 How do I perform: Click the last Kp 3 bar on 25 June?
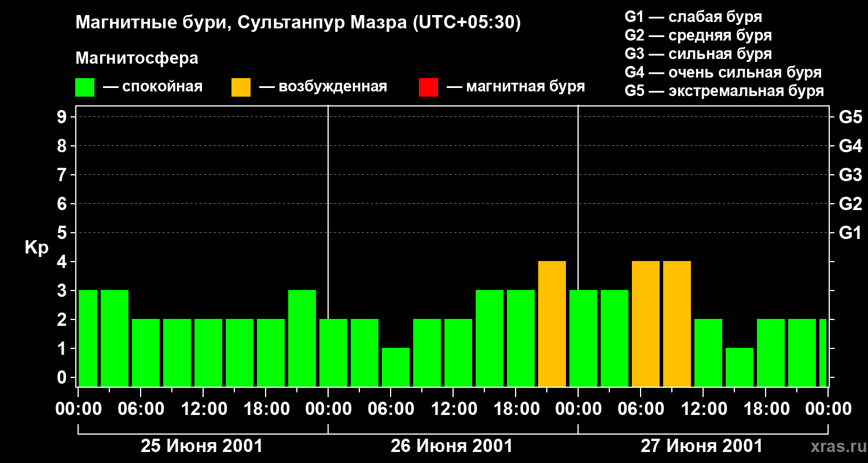point(302,339)
